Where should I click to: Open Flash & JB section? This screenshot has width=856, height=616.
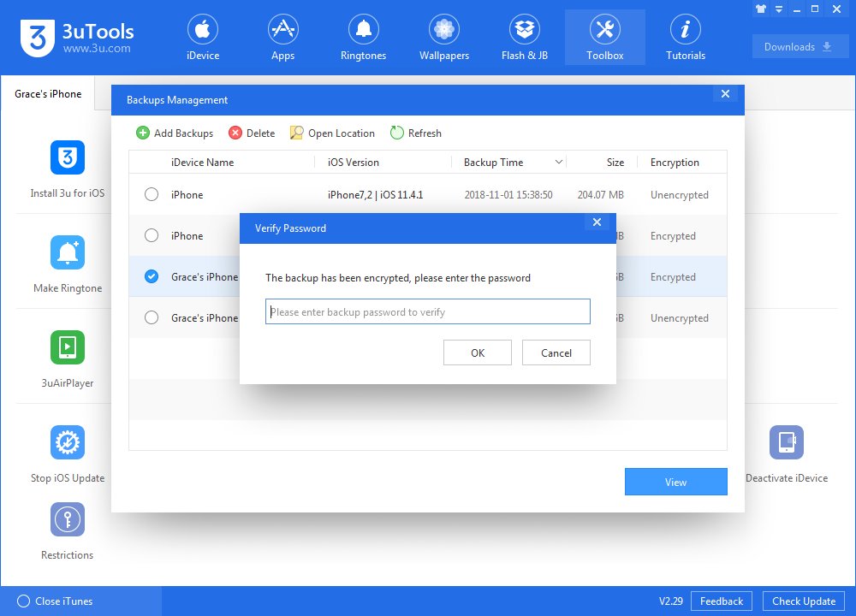click(524, 38)
